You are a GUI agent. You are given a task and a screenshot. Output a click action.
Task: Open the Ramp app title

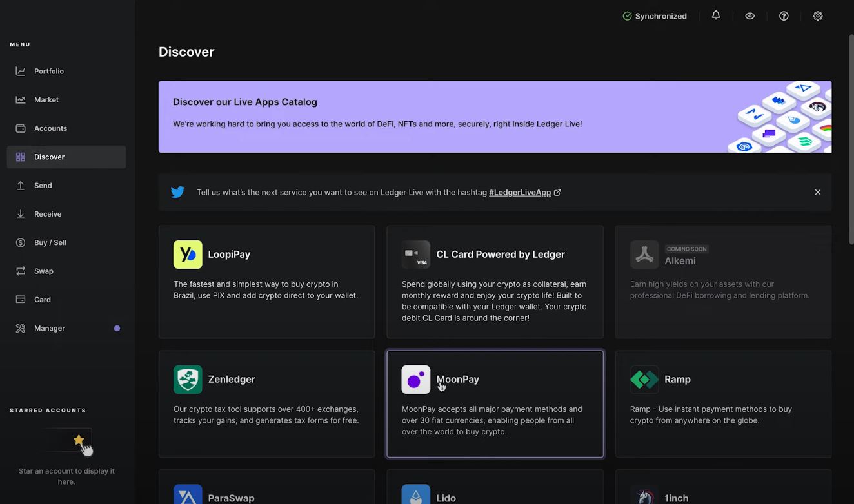677,380
